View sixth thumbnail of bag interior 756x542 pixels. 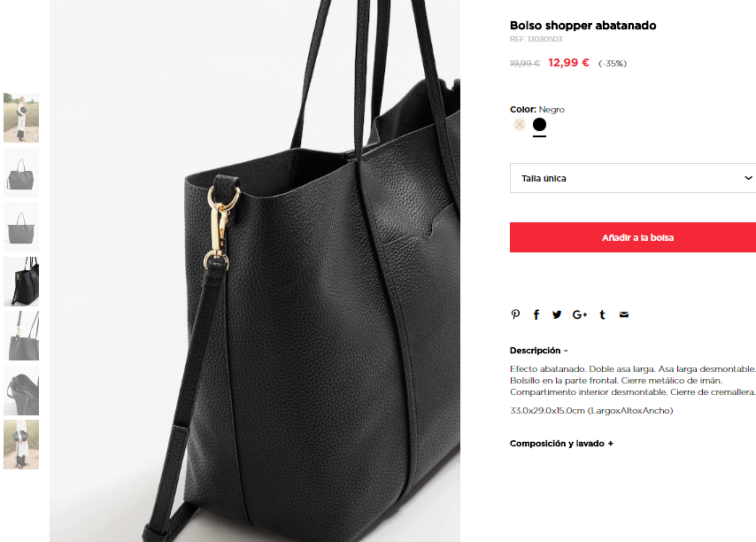point(21,390)
